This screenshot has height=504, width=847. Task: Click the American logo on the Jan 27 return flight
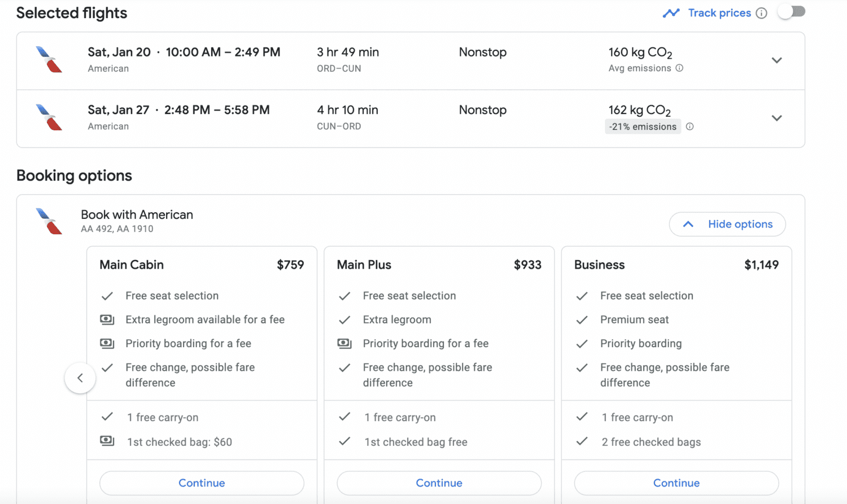point(48,117)
